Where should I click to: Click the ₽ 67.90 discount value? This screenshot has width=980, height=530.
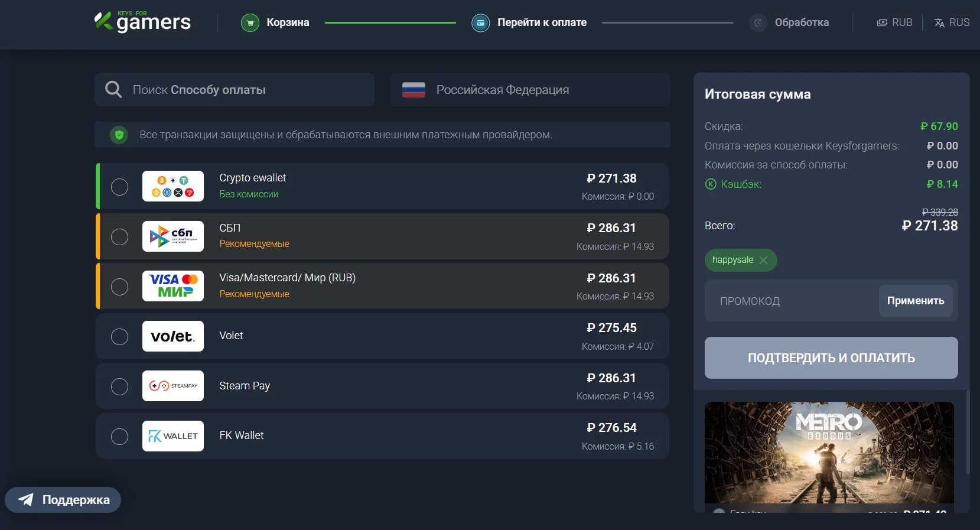tap(939, 126)
